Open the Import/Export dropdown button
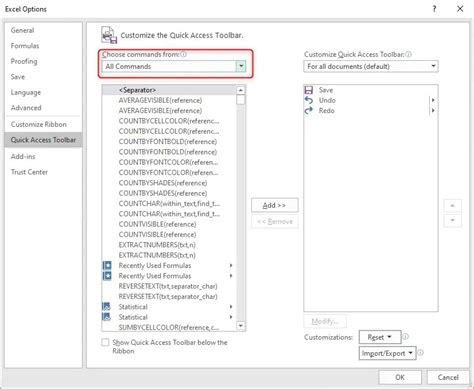 pos(387,353)
